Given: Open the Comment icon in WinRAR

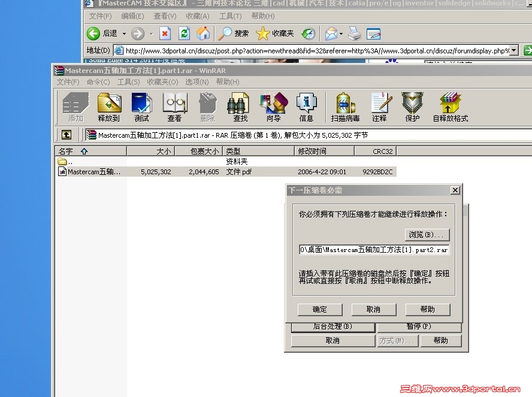Looking at the screenshot, I should (x=379, y=107).
